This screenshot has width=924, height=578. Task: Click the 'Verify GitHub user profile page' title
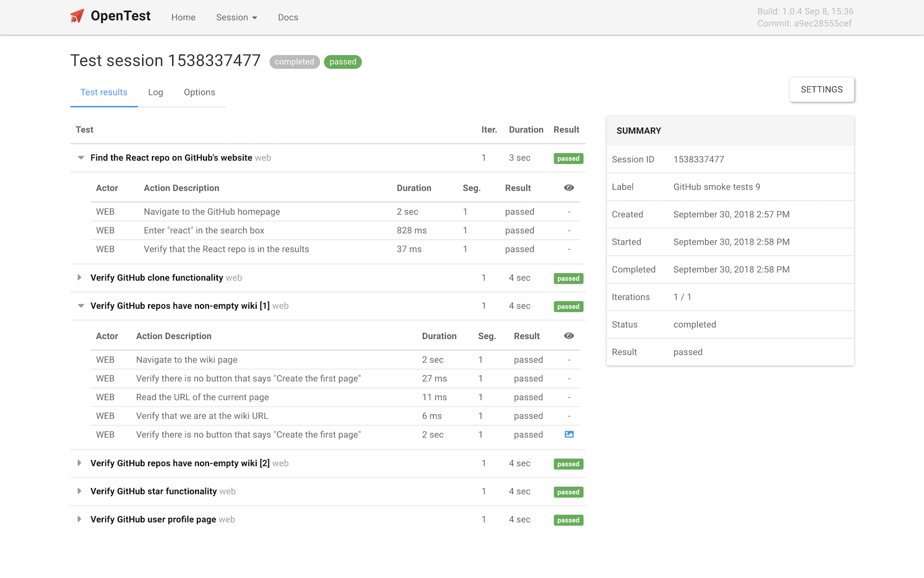click(x=153, y=520)
